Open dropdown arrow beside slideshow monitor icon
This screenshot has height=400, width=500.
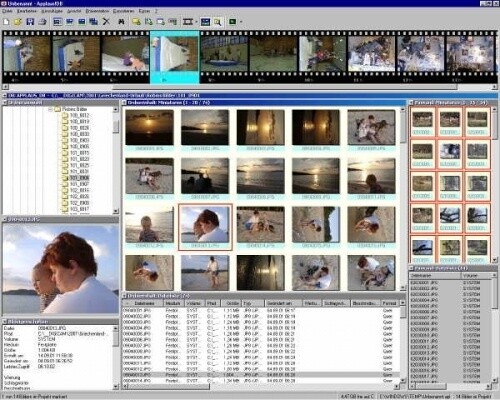(241, 22)
